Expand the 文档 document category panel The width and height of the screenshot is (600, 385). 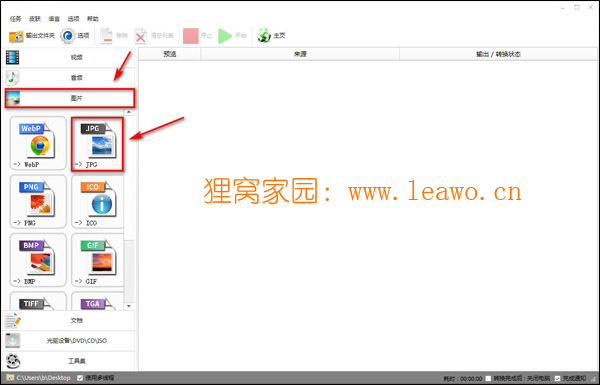click(69, 320)
